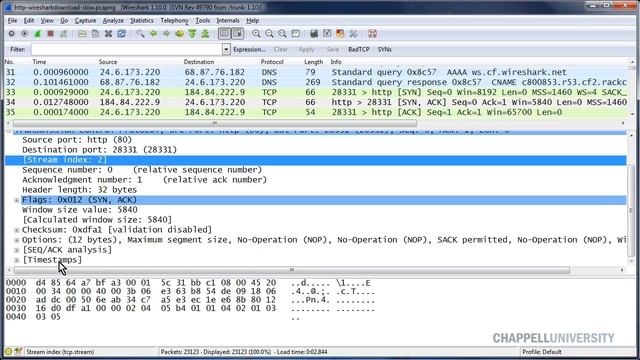
Task: Select packet 31 DNS AAAA query row
Action: (316, 72)
